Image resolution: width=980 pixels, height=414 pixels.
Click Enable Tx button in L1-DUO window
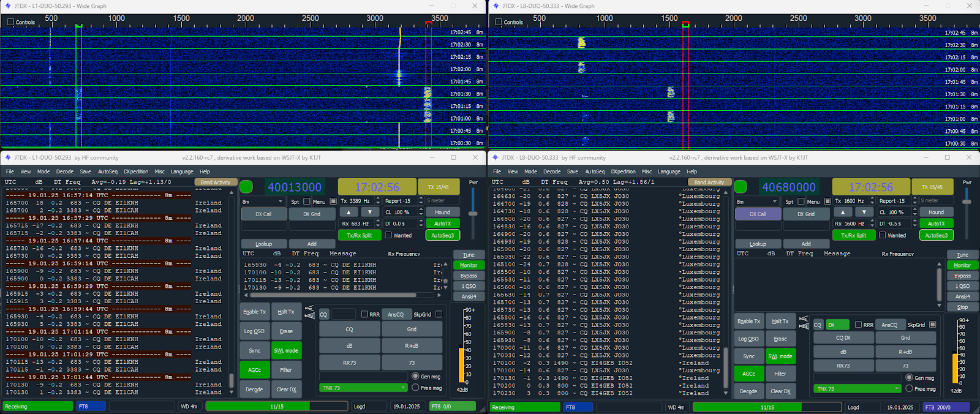(255, 312)
